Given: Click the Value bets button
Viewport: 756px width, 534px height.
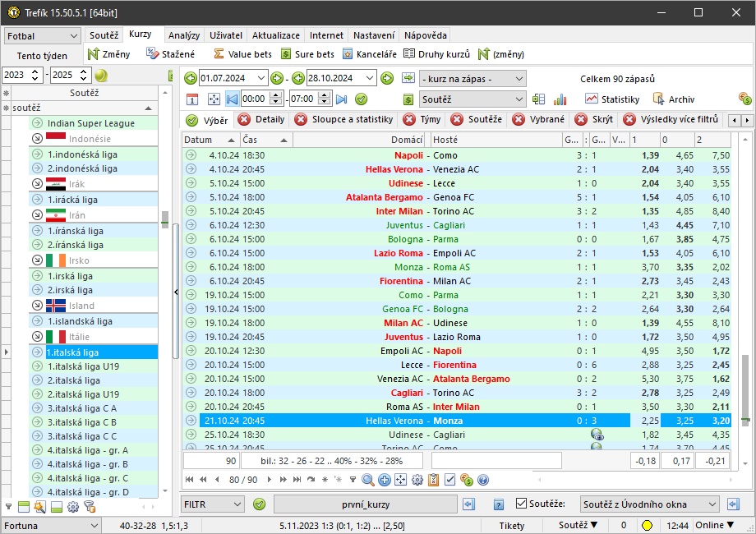Looking at the screenshot, I should point(243,54).
